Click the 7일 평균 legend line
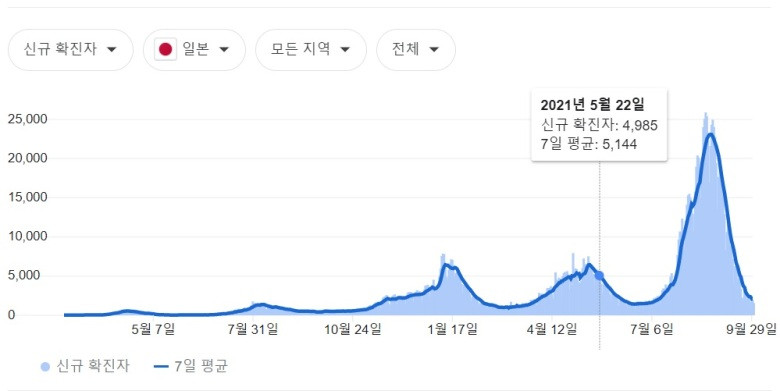Viewport: 780px width, 391px height. pyautogui.click(x=162, y=367)
